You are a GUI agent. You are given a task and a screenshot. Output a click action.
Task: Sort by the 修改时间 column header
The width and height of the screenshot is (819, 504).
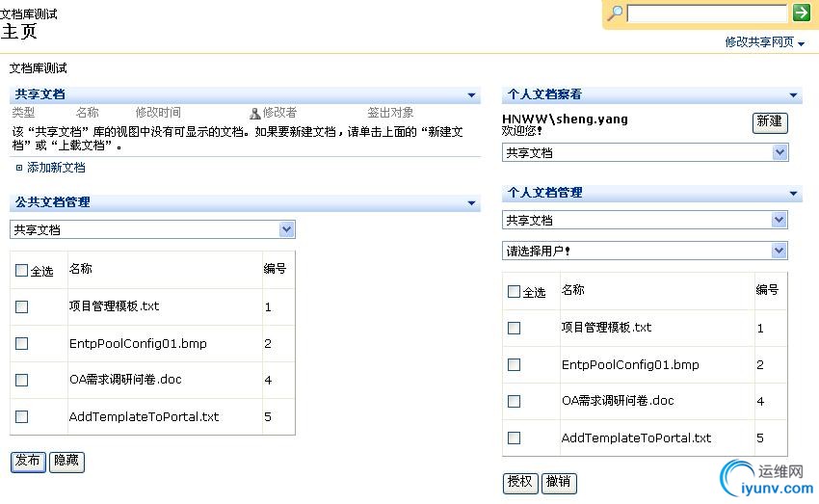(158, 113)
